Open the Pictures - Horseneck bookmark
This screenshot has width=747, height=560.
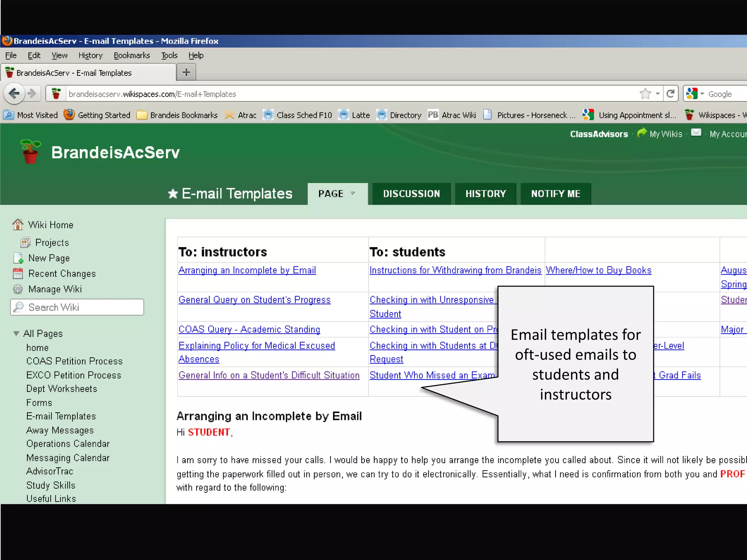529,115
